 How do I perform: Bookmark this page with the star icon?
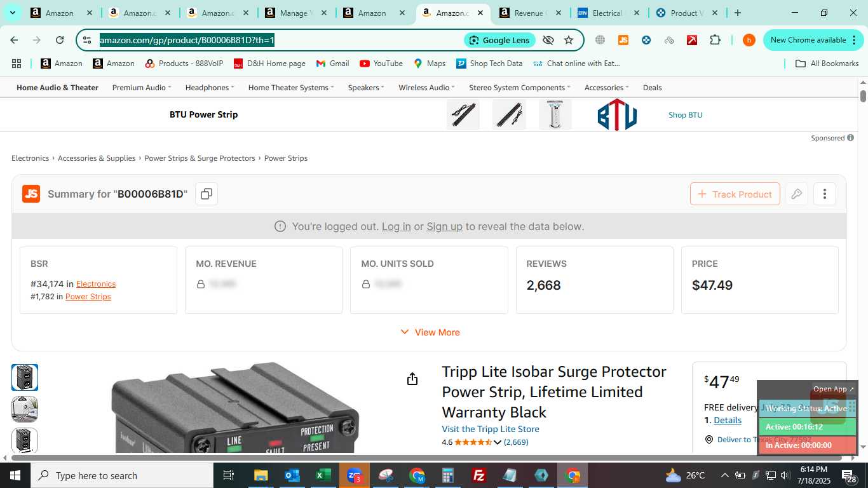(x=569, y=40)
